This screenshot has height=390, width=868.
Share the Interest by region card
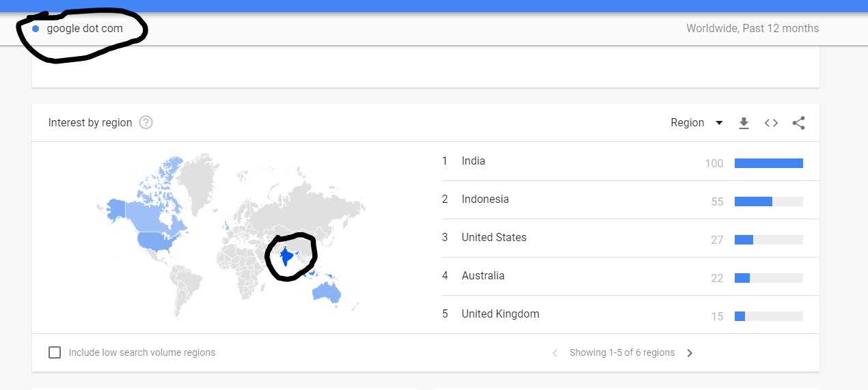[x=798, y=123]
